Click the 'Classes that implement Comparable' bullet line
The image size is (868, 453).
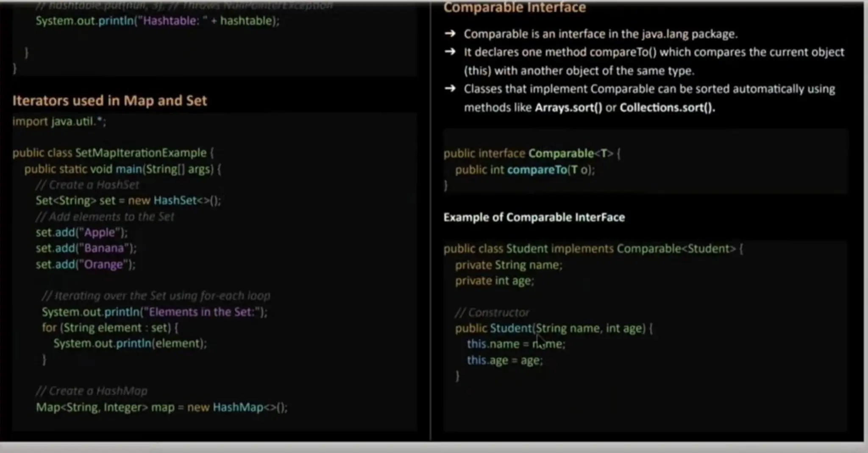(x=649, y=89)
